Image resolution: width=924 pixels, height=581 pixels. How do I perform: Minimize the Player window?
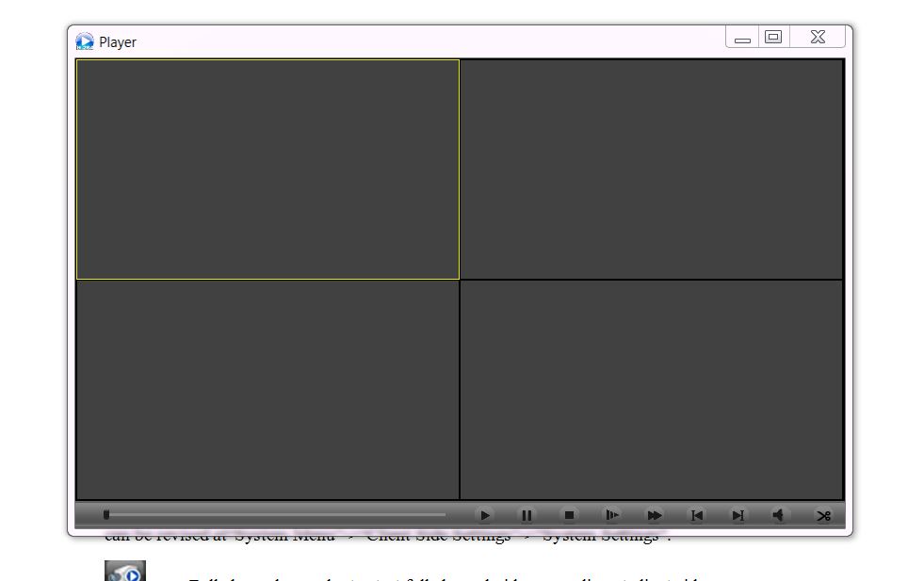coord(742,37)
